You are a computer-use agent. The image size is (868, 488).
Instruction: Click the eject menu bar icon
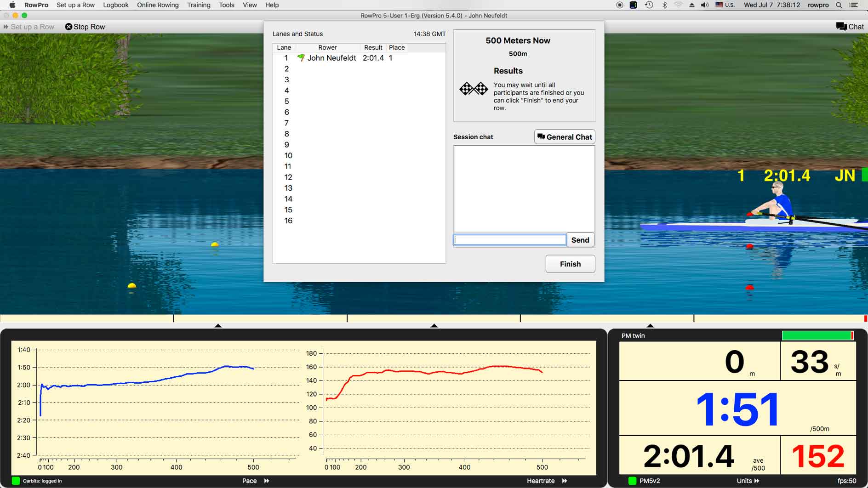point(692,5)
